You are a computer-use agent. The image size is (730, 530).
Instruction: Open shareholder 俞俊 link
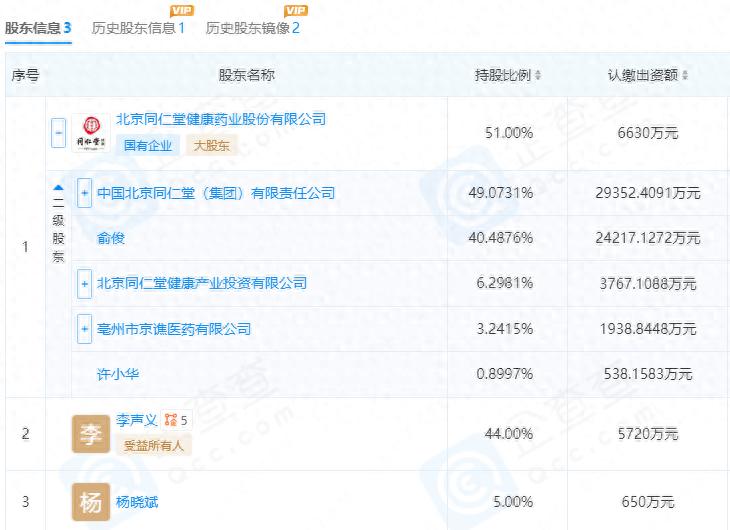pyautogui.click(x=111, y=238)
